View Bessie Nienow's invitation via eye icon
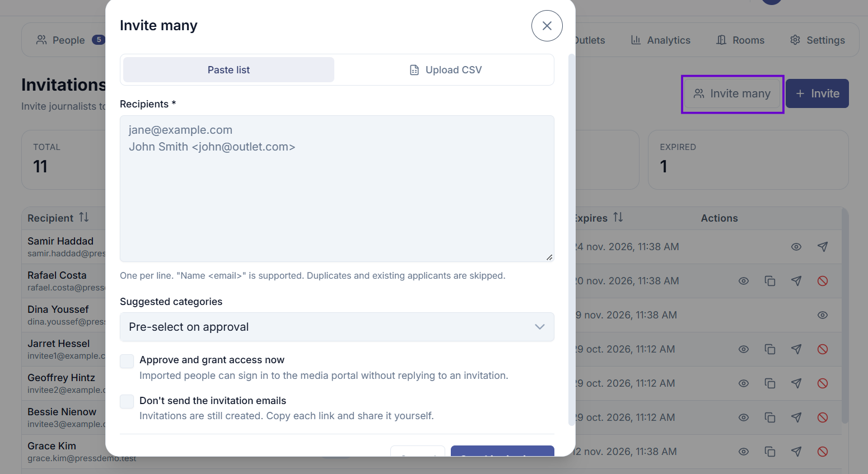868x474 pixels. tap(744, 417)
